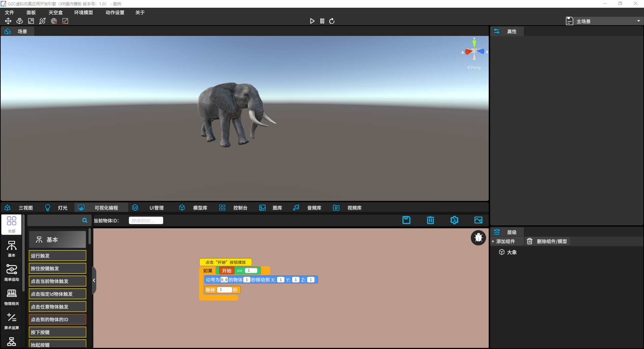This screenshot has width=644, height=349.
Task: Open the 天空盒 menu
Action: pos(56,12)
